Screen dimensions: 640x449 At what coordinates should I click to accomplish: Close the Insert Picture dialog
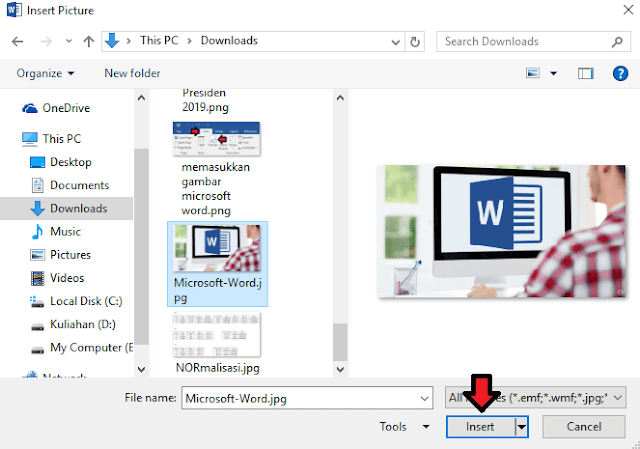628,10
